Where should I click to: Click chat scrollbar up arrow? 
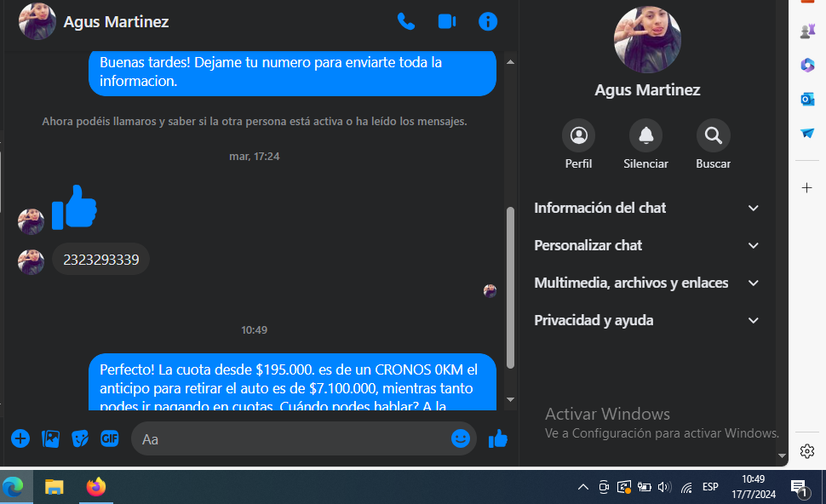pos(510,61)
